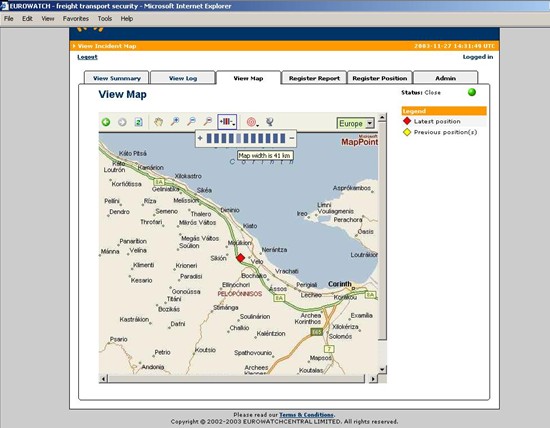Switch to the View Summary tab
The width and height of the screenshot is (550, 428).
[x=117, y=78]
